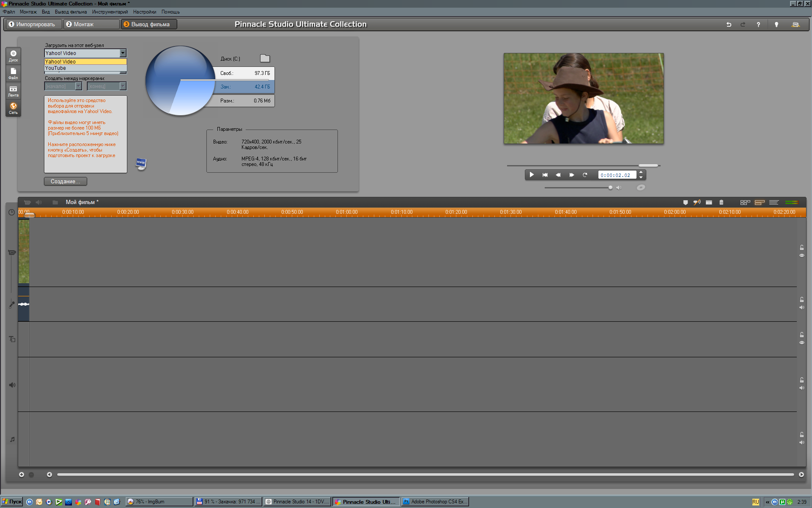The image size is (812, 508).
Task: Click the folder icon beside Мой фильм
Action: click(x=55, y=202)
